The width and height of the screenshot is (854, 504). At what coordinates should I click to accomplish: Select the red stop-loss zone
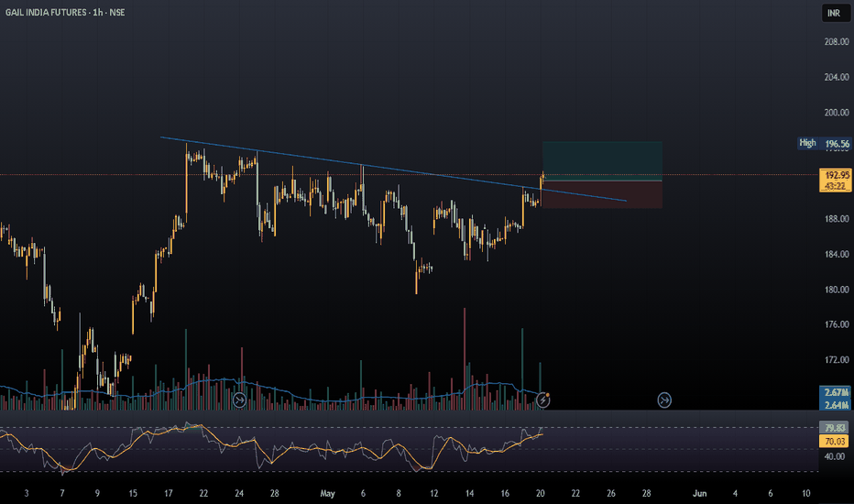pos(602,194)
